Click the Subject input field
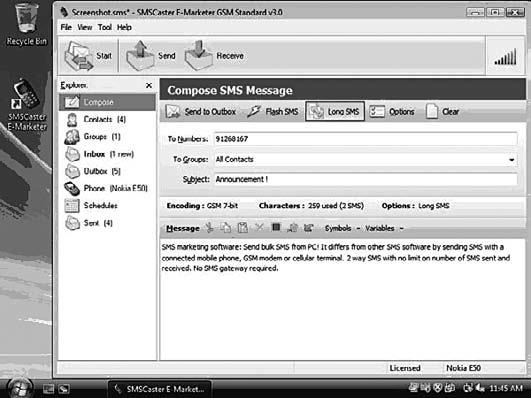Image resolution: width=531 pixels, height=398 pixels. click(x=365, y=179)
